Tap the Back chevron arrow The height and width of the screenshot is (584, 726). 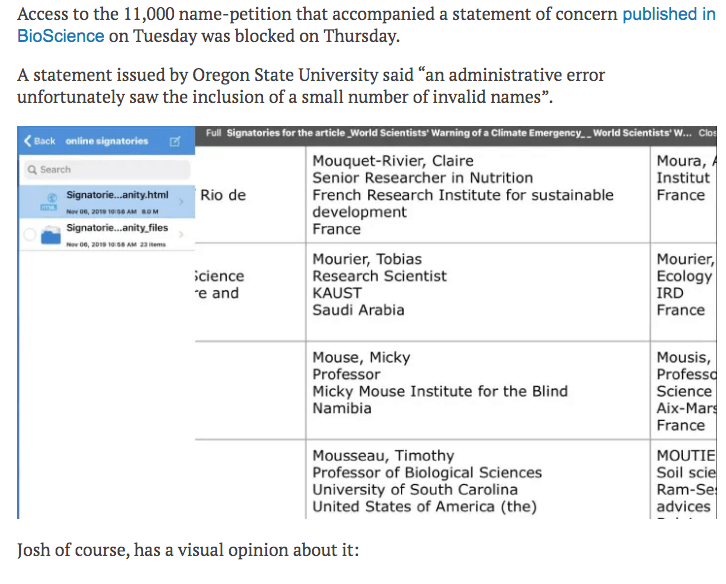(x=28, y=141)
